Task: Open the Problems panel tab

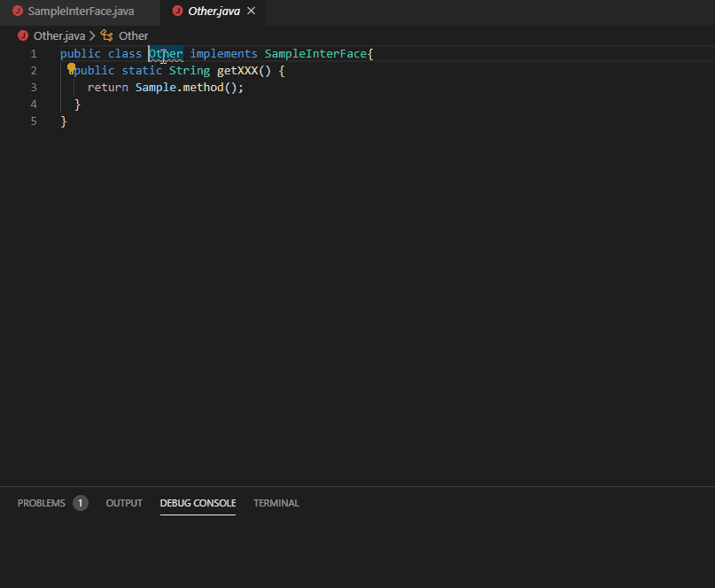Action: [41, 503]
